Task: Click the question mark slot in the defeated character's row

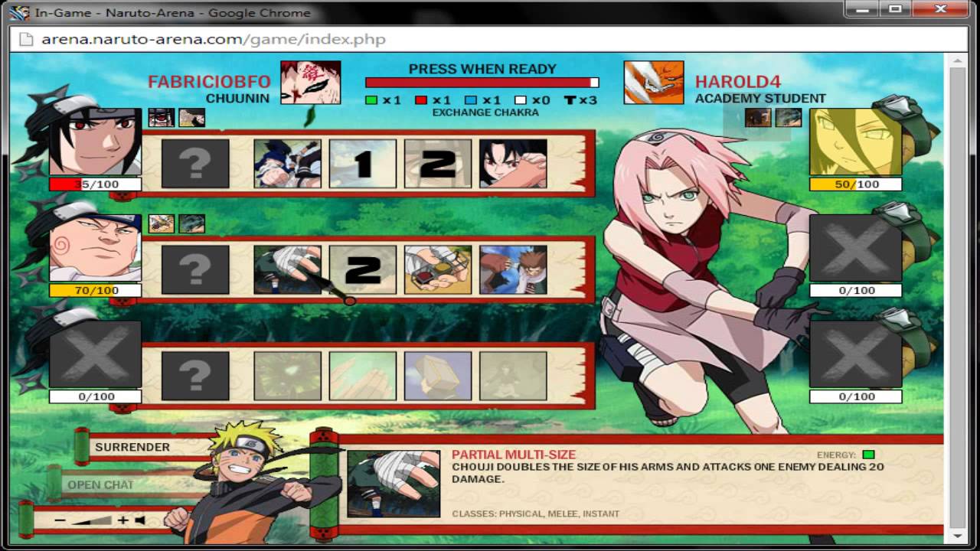Action: [x=195, y=376]
